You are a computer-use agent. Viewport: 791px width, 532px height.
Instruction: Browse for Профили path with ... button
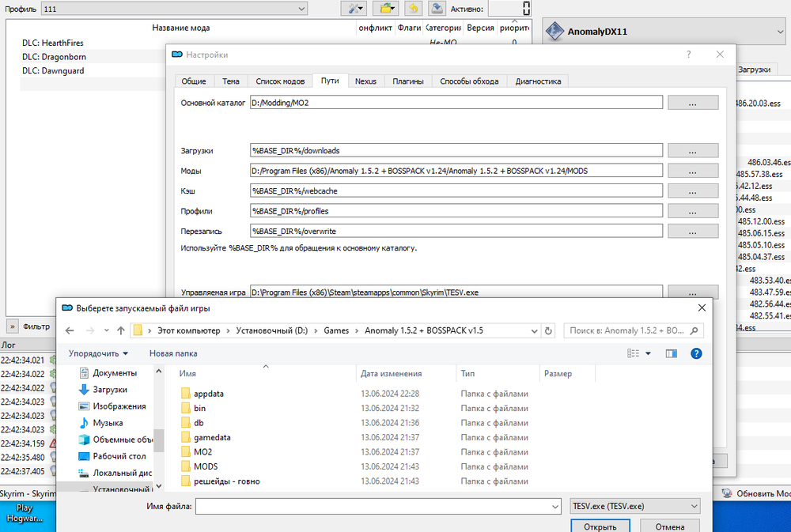coord(693,211)
